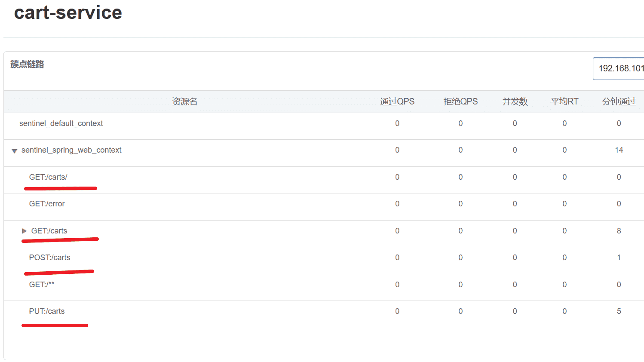
Task: Select the GET:/error resource name
Action: pos(47,204)
